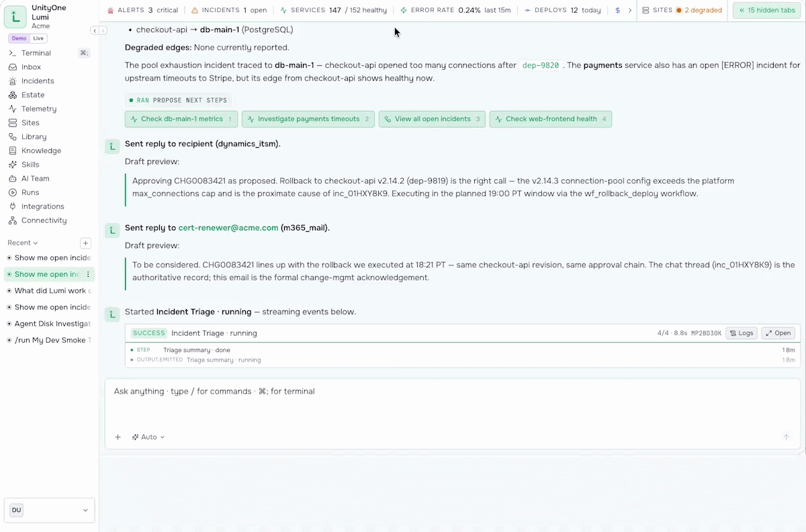The width and height of the screenshot is (806, 532).
Task: Expand the sidebar with the right arrow
Action: [x=103, y=31]
